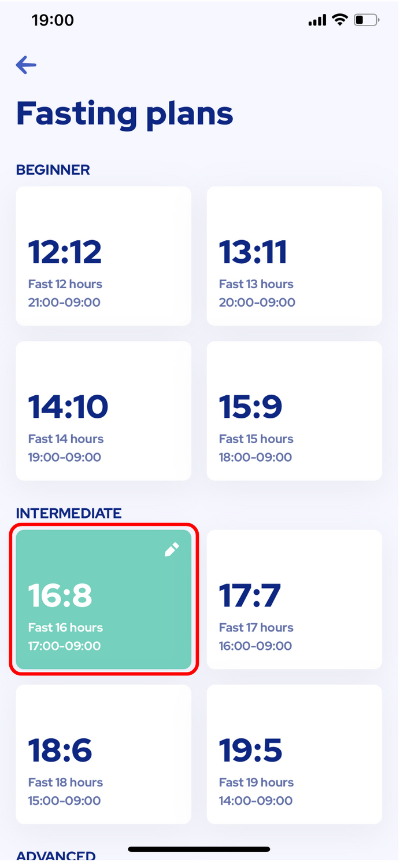Select the 18:6 plan card

(103, 754)
